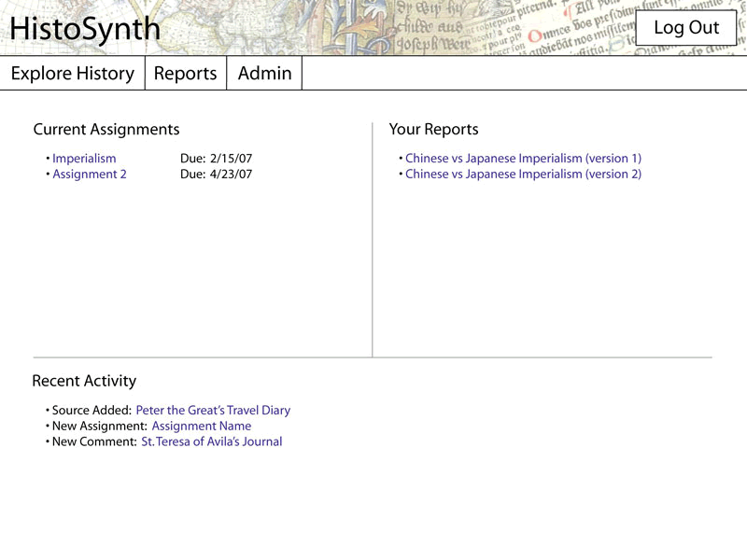Screen dimensions: 747x560
Task: Click the Your Reports heading
Action: point(433,130)
